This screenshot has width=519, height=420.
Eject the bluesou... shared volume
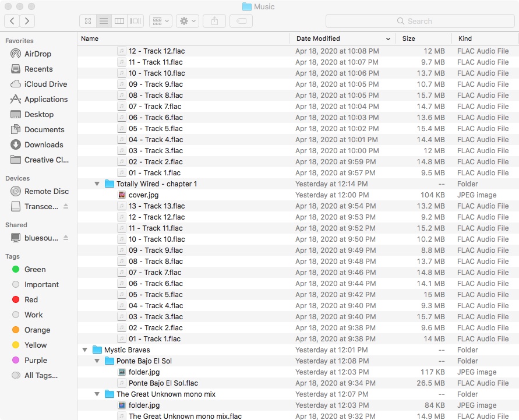coord(66,238)
